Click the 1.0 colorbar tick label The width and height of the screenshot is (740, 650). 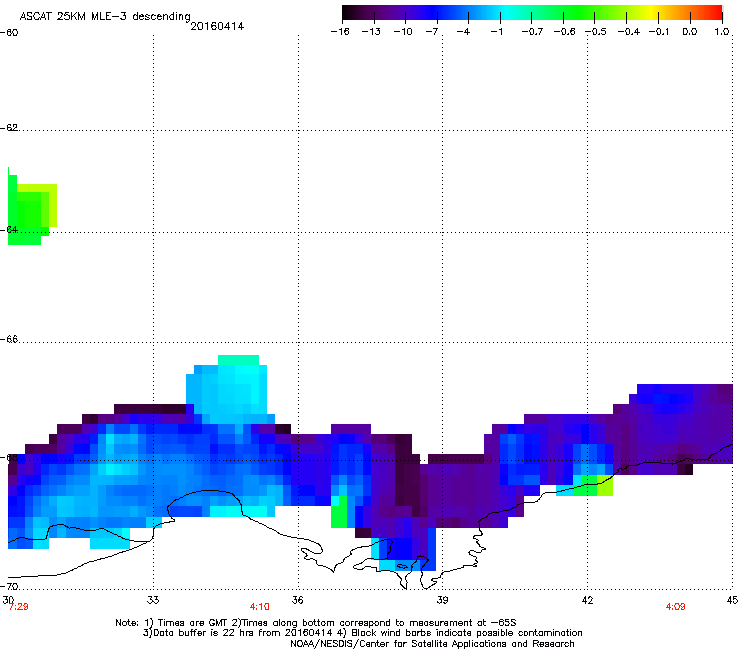[722, 32]
